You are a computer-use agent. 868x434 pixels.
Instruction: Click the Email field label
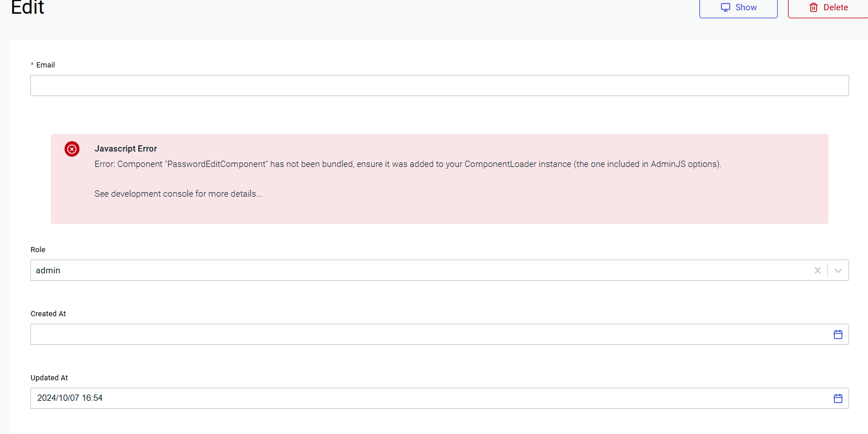(45, 65)
